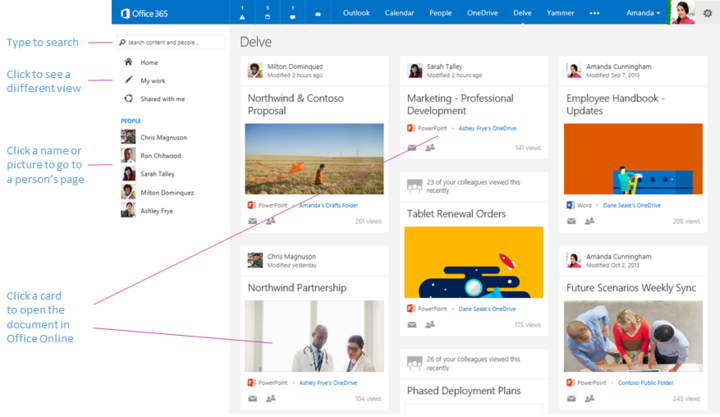Click the Home icon in sidebar

pos(128,62)
